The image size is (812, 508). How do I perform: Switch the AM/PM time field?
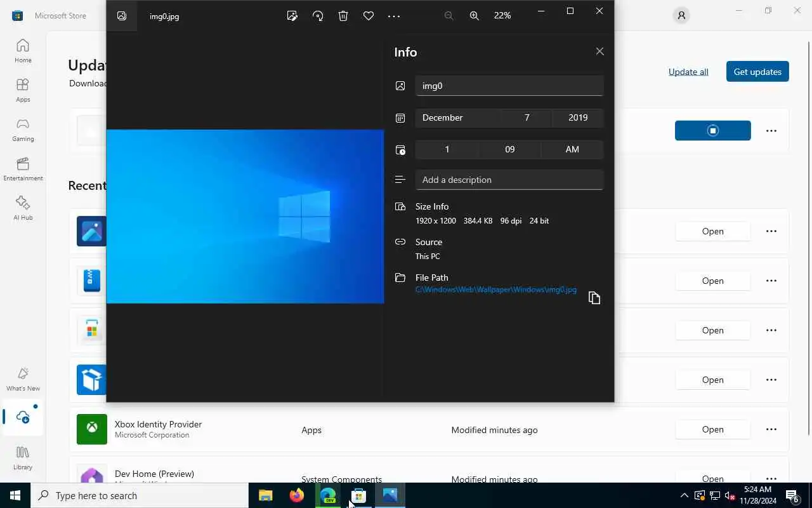572,149
